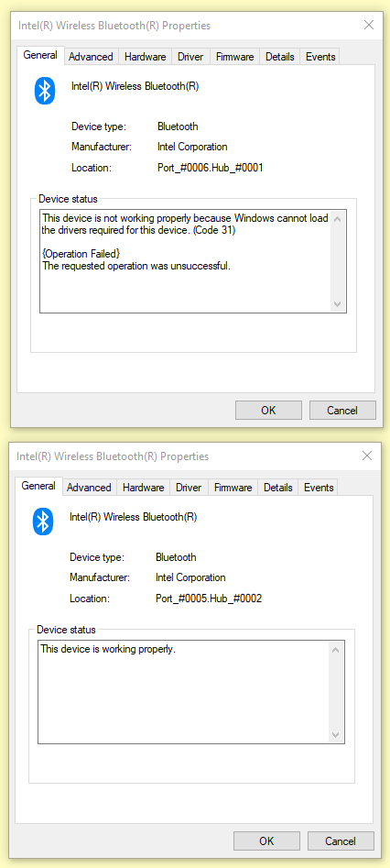
Task: Switch to Details tab in lower dialog
Action: click(x=277, y=487)
